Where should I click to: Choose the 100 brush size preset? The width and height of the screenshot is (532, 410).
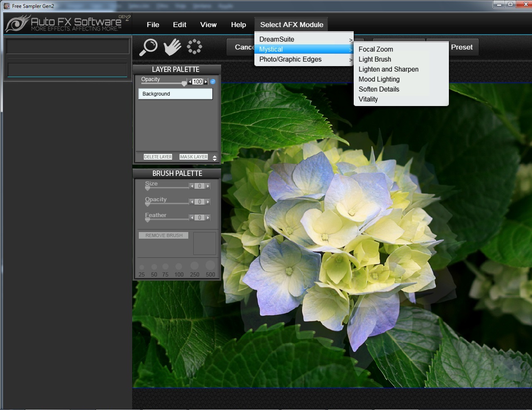(x=179, y=270)
